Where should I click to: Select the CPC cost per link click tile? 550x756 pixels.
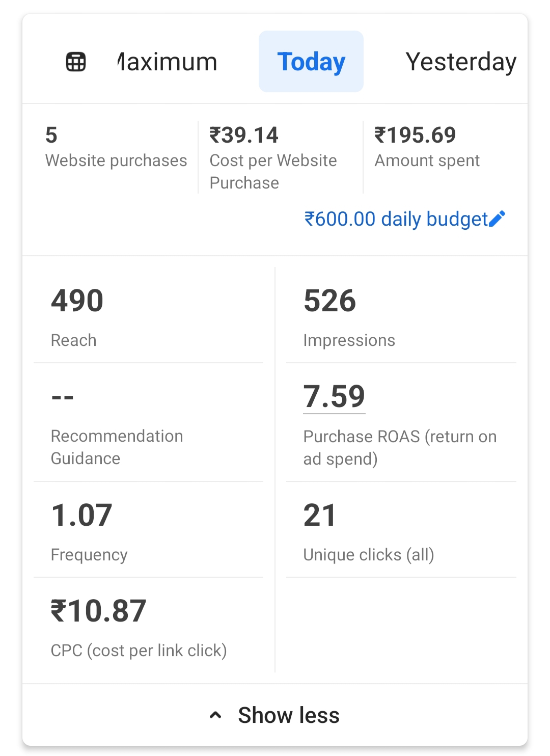tap(148, 627)
